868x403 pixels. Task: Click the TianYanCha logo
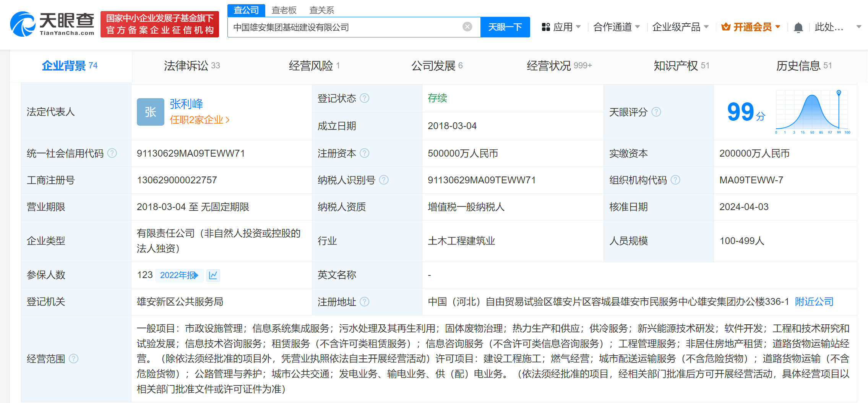click(52, 24)
